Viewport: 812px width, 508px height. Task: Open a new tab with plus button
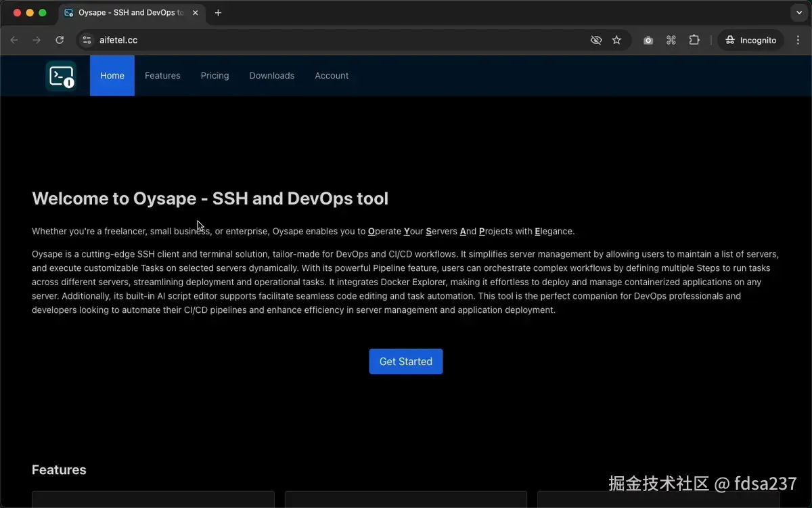tap(218, 13)
